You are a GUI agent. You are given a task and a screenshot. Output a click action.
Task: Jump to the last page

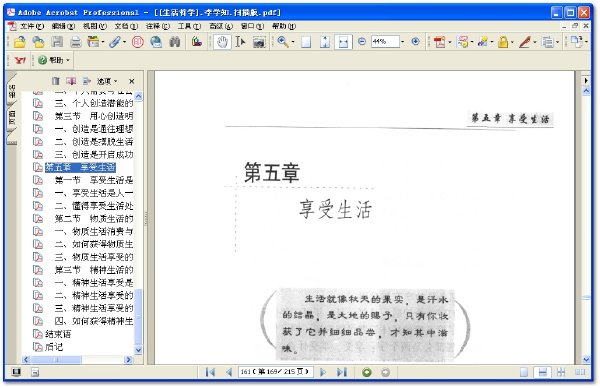[x=342, y=372]
